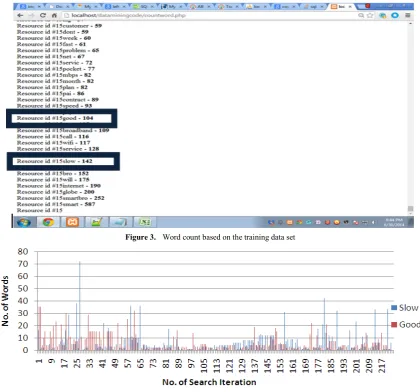This screenshot has width=420, height=392.
Task: Select the row 'plan - 82'
Action: pos(52,87)
